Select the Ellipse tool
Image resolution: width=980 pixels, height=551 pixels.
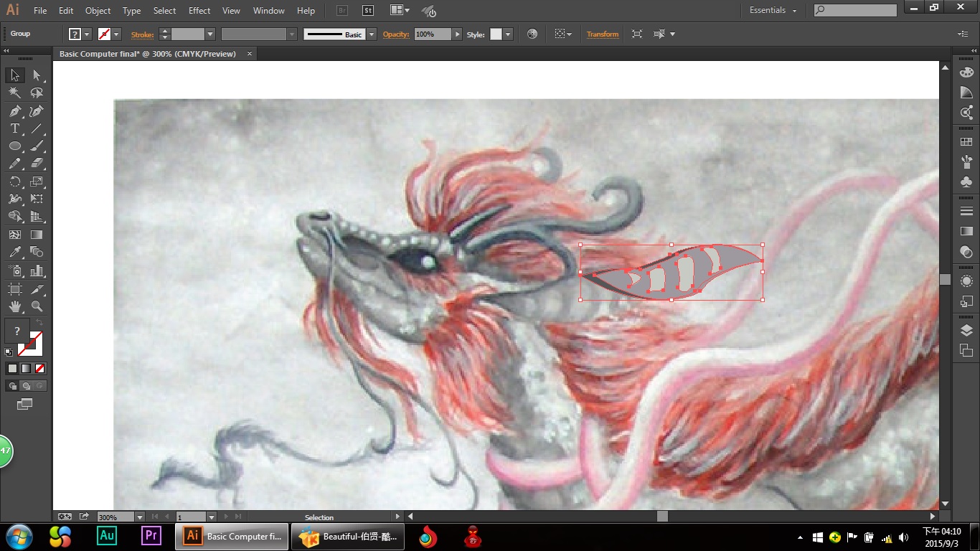click(15, 146)
